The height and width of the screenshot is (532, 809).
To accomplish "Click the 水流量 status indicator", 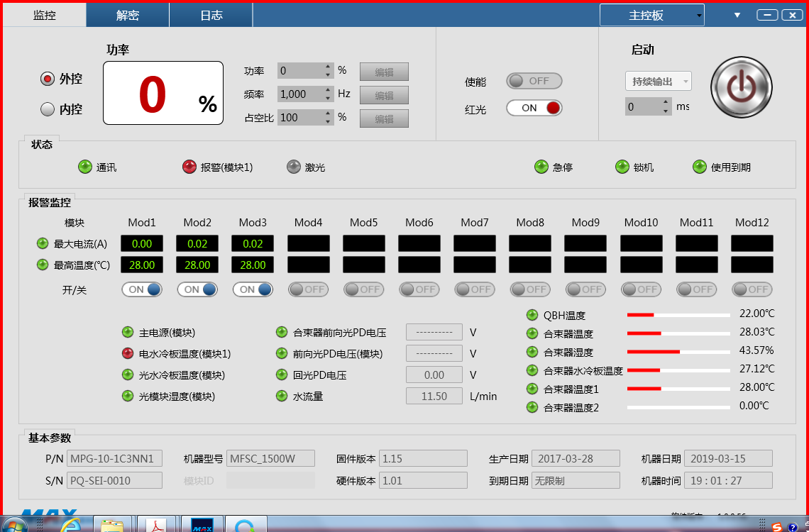I will [282, 396].
